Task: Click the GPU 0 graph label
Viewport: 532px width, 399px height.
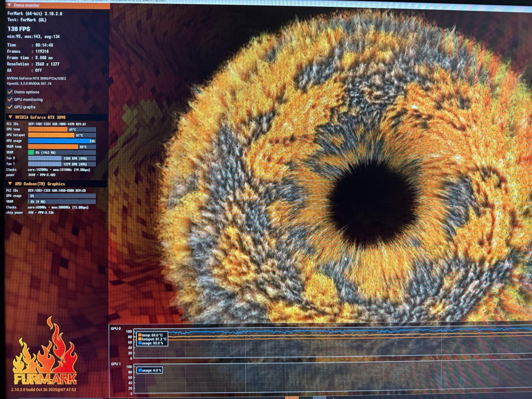Action: coord(116,329)
